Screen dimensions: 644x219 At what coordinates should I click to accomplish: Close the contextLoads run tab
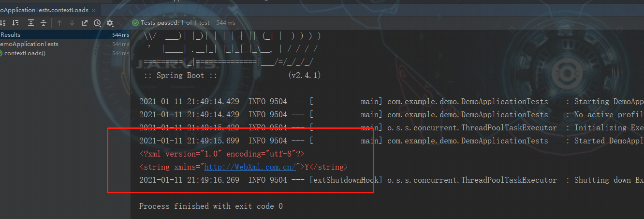pos(93,10)
